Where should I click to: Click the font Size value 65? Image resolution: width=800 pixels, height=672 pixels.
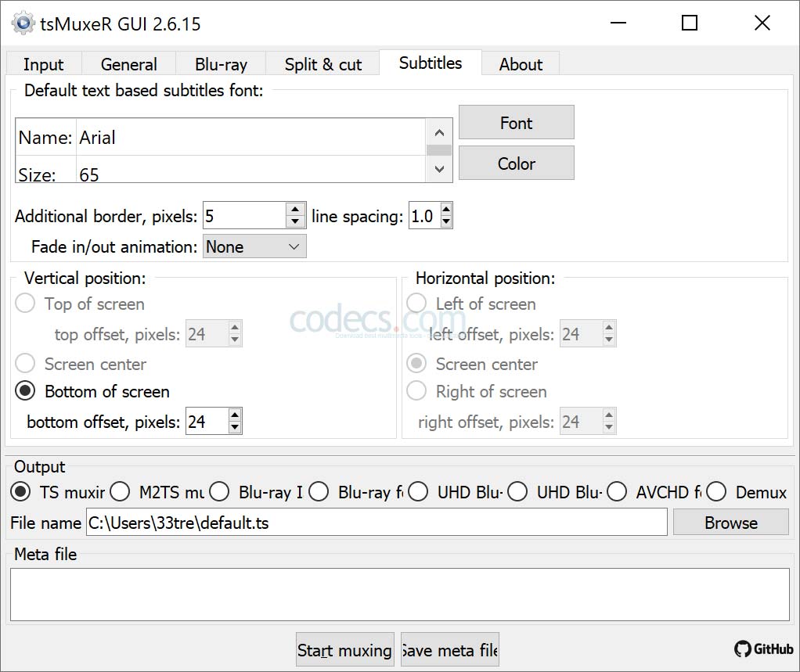(x=88, y=174)
